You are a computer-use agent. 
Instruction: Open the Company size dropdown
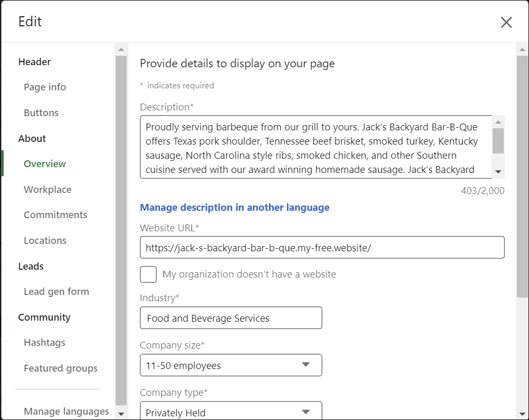tap(231, 365)
